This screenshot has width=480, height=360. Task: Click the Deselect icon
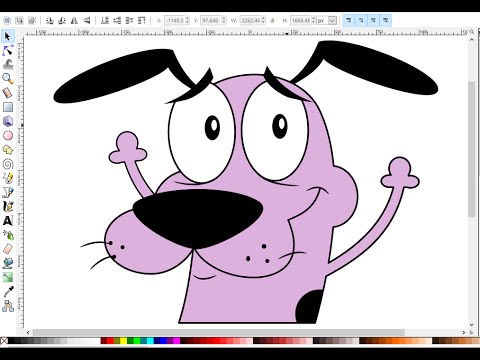point(32,21)
